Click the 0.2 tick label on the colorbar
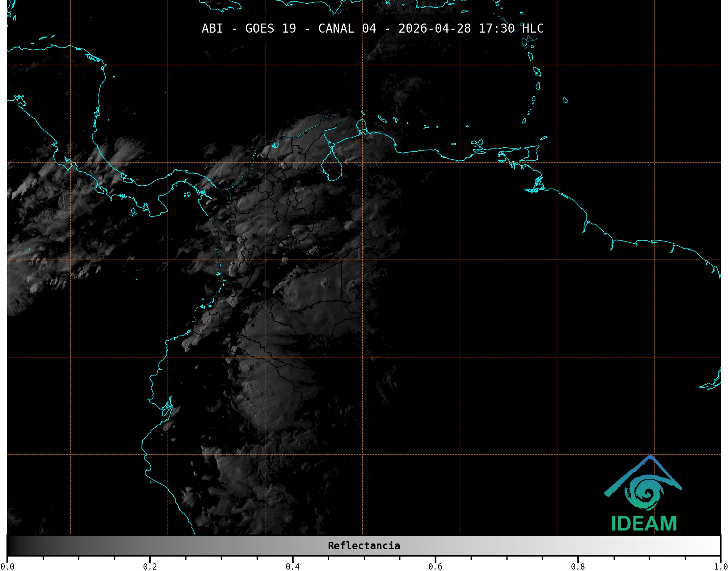 [x=150, y=566]
